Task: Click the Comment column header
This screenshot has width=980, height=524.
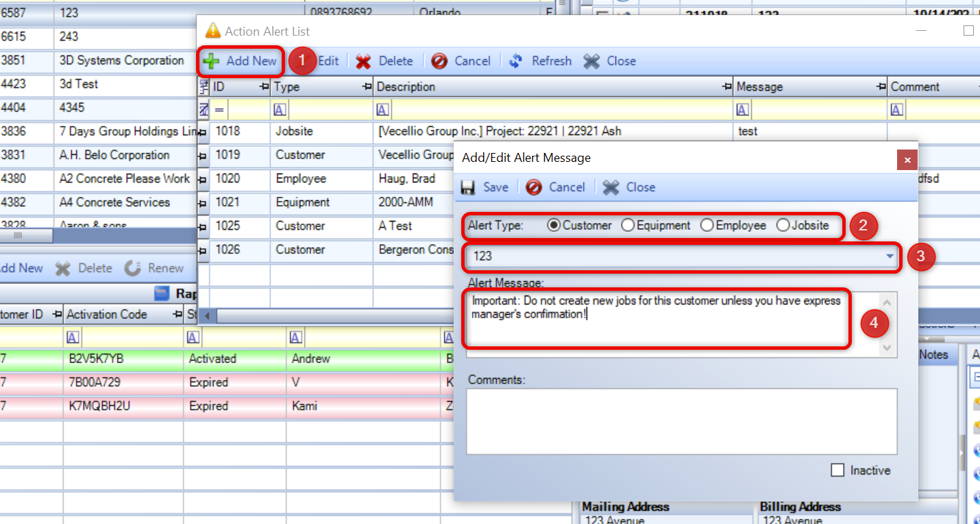Action: 934,87
